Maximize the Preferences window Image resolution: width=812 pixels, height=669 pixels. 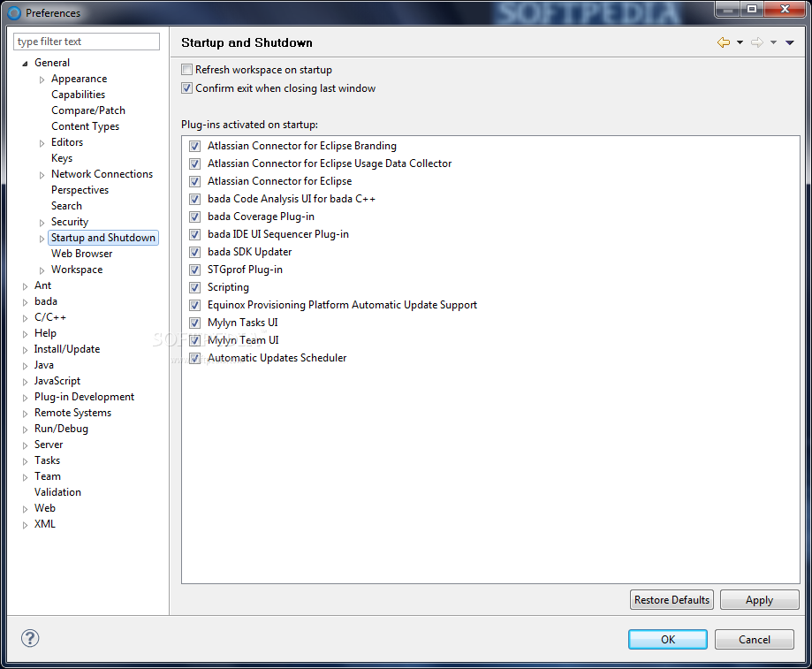tap(752, 9)
